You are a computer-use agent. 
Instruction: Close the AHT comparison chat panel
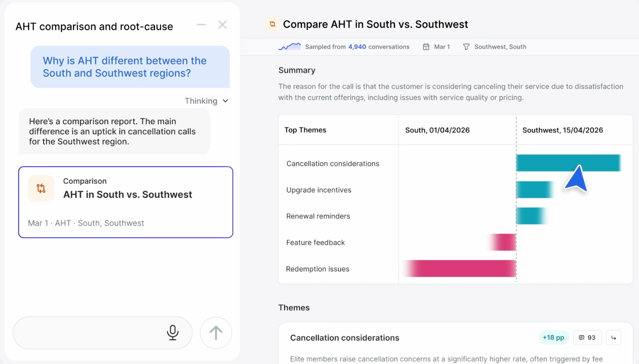(x=222, y=25)
